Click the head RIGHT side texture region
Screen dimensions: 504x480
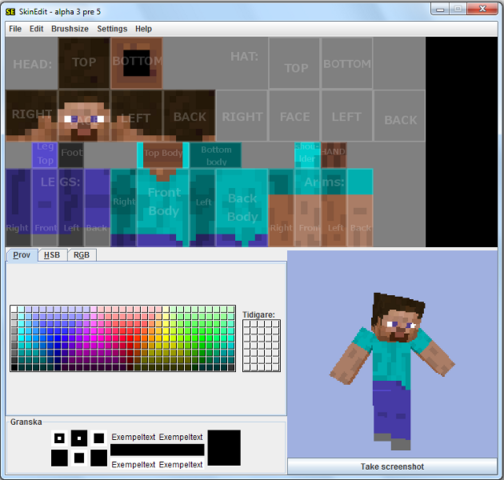pos(31,116)
